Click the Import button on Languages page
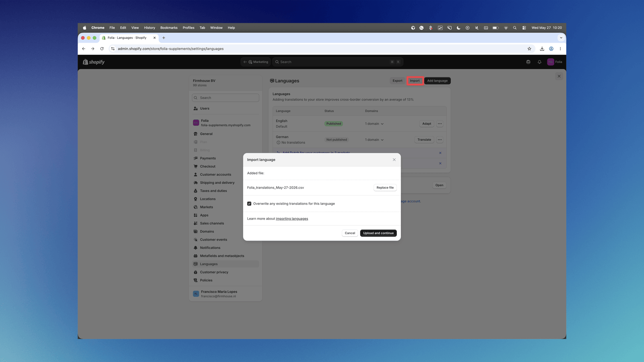The height and width of the screenshot is (362, 644). 415,81
